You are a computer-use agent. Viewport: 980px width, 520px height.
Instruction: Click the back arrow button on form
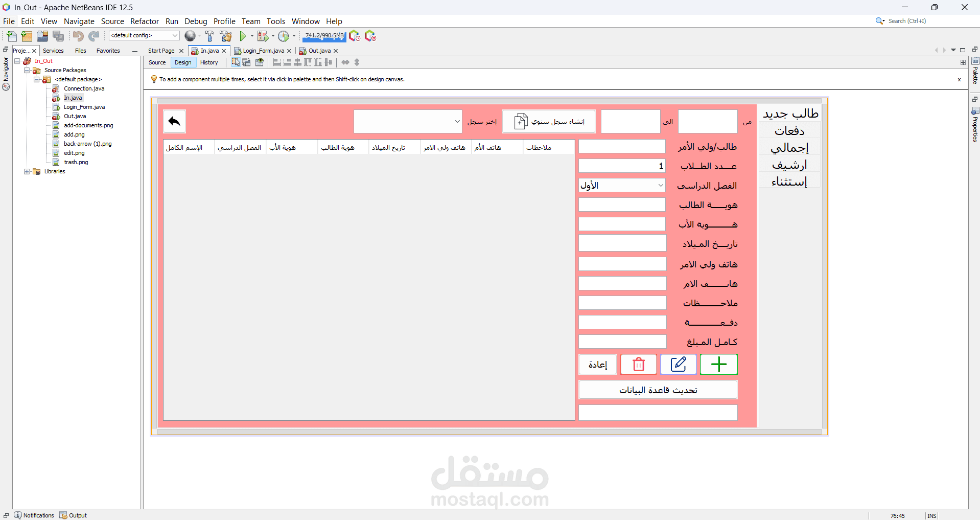[x=174, y=122]
